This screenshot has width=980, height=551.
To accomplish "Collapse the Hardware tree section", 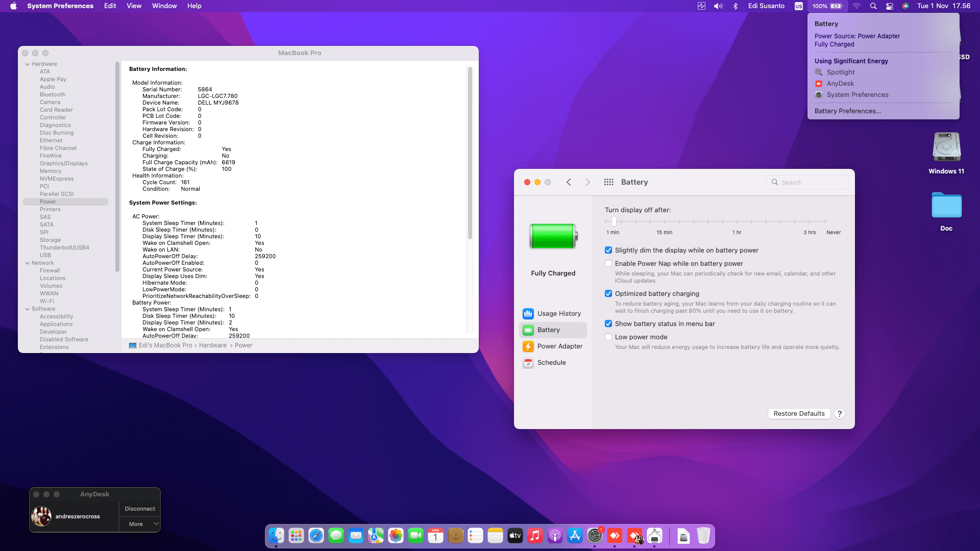I will pyautogui.click(x=28, y=64).
